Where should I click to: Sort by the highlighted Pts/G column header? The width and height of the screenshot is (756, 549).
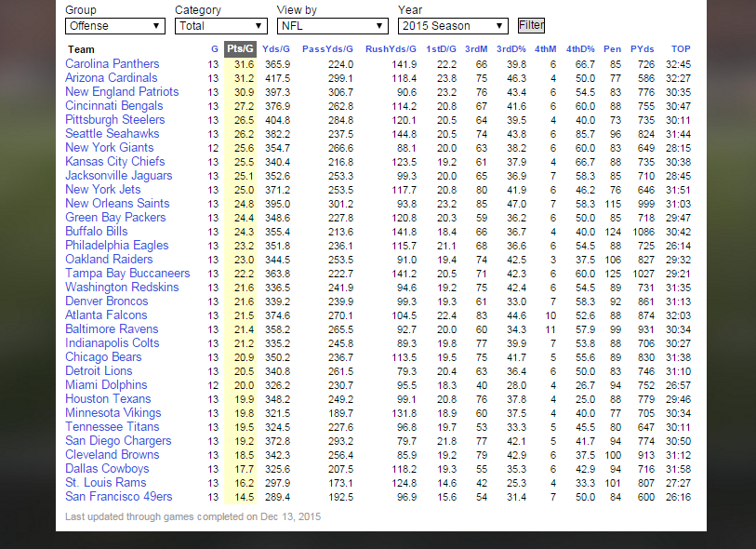coord(240,49)
